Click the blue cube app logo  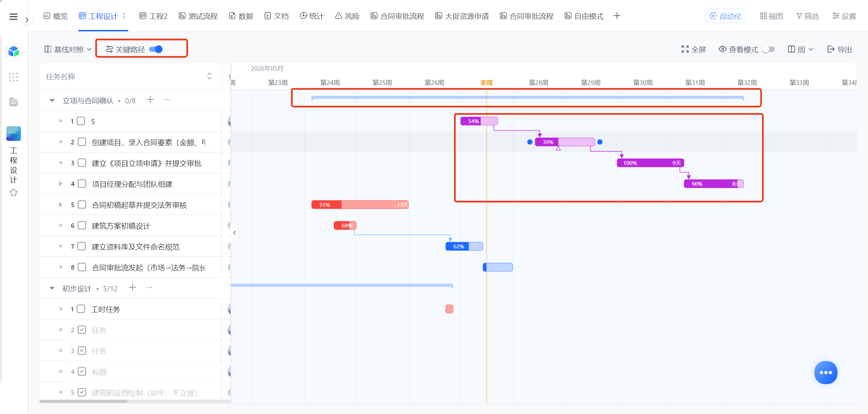point(14,51)
